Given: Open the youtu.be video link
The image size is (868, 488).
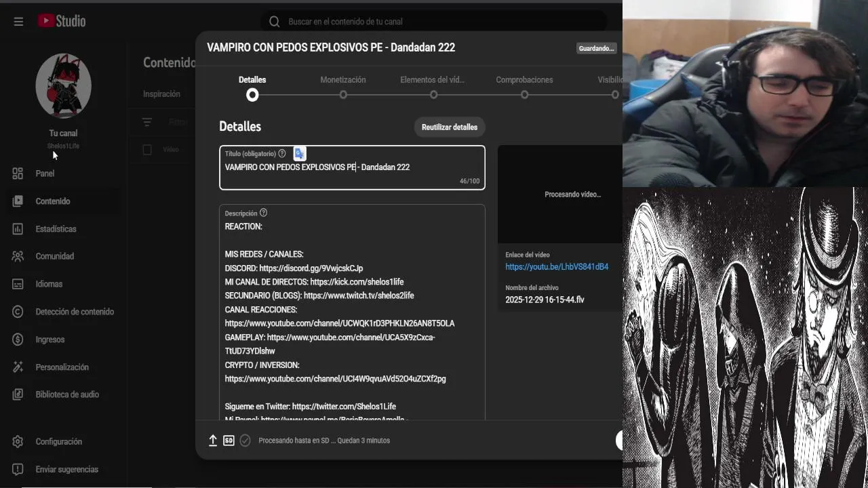Looking at the screenshot, I should tap(557, 267).
